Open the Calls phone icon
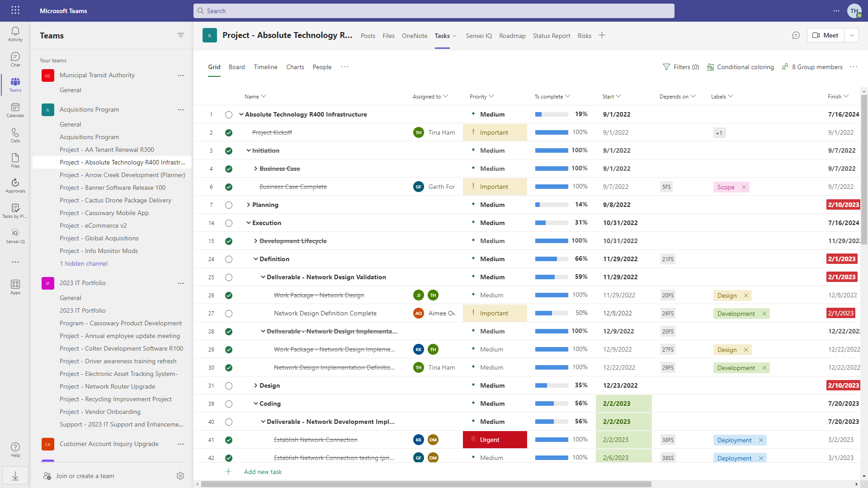 (15, 135)
